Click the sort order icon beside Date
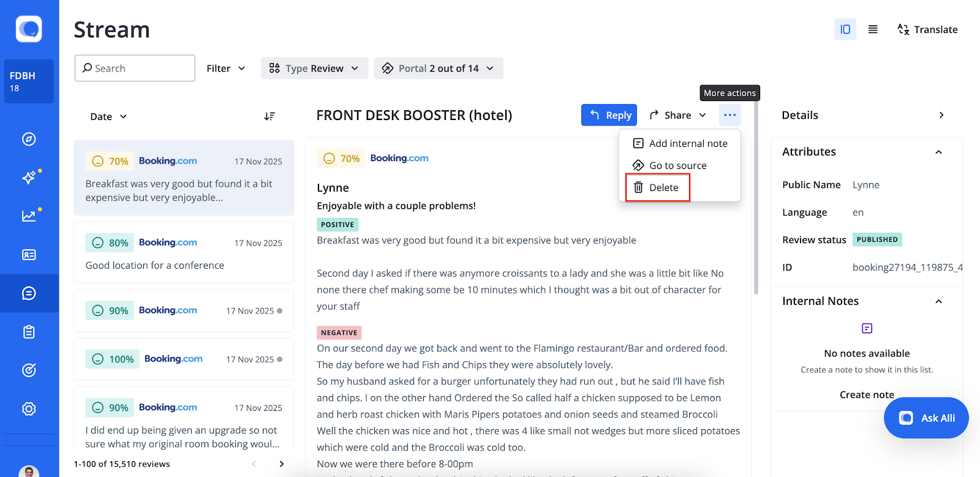 pyautogui.click(x=269, y=116)
